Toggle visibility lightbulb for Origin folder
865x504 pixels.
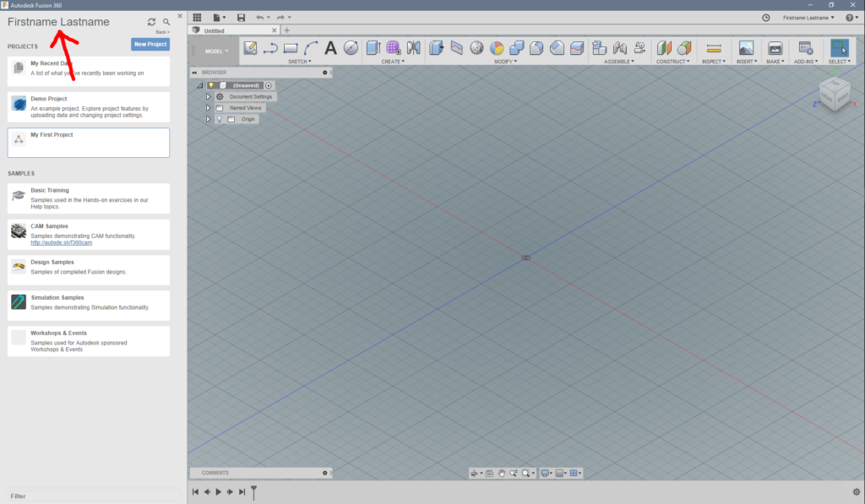click(219, 119)
